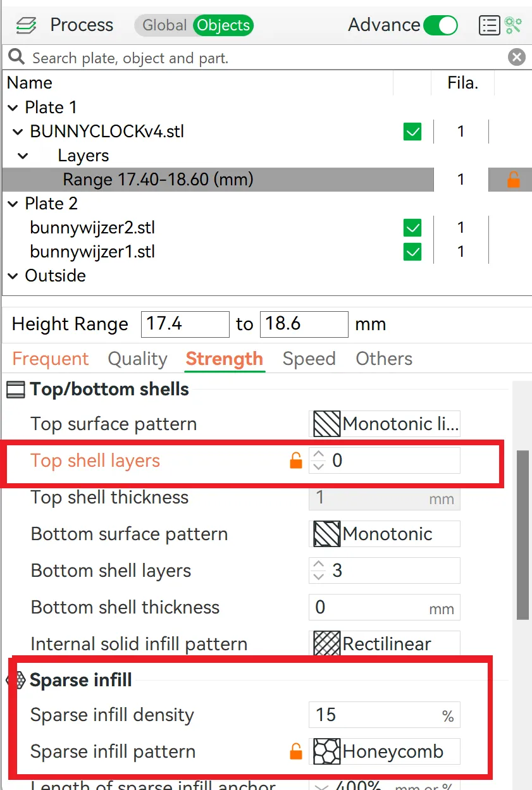This screenshot has width=532, height=790.
Task: Toggle the Advance switch off
Action: point(440,25)
